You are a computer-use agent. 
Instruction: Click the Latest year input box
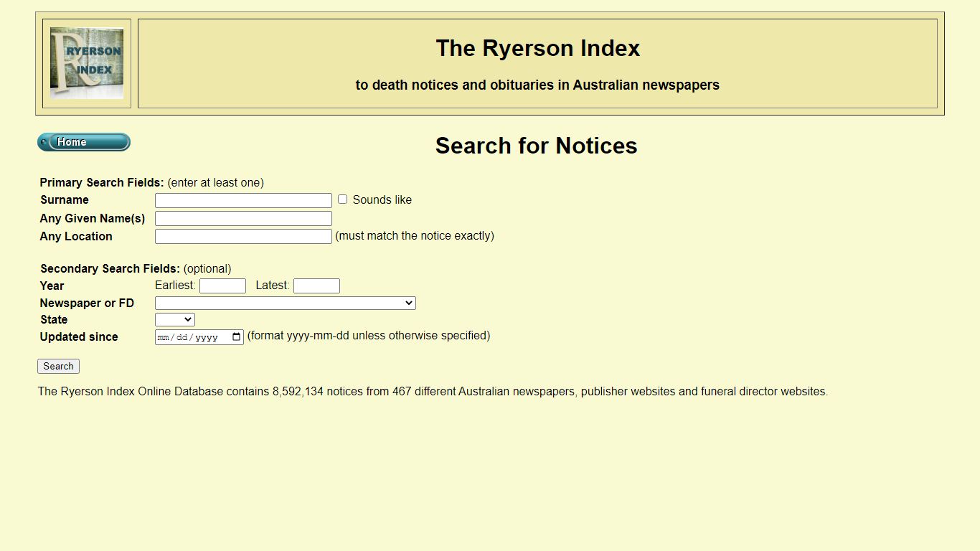click(316, 286)
